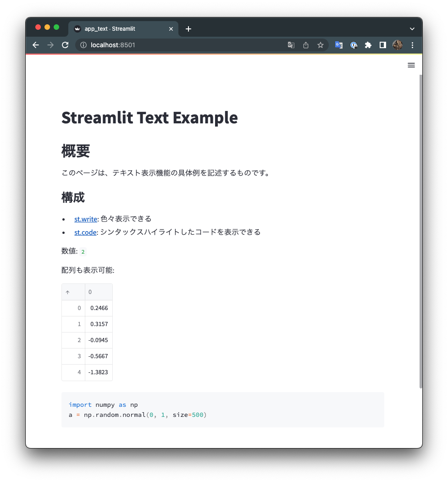Click the Chrome profile avatar
Viewport: 448px width, 482px height.
click(397, 45)
